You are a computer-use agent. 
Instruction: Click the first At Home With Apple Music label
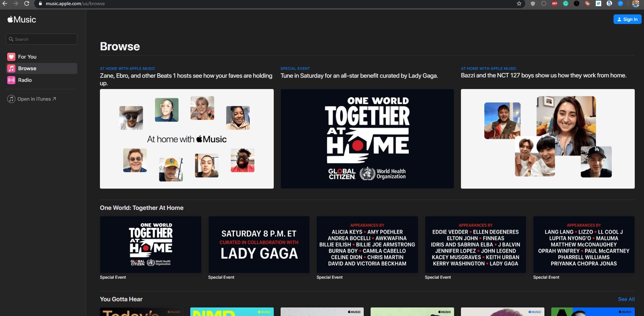pyautogui.click(x=127, y=68)
